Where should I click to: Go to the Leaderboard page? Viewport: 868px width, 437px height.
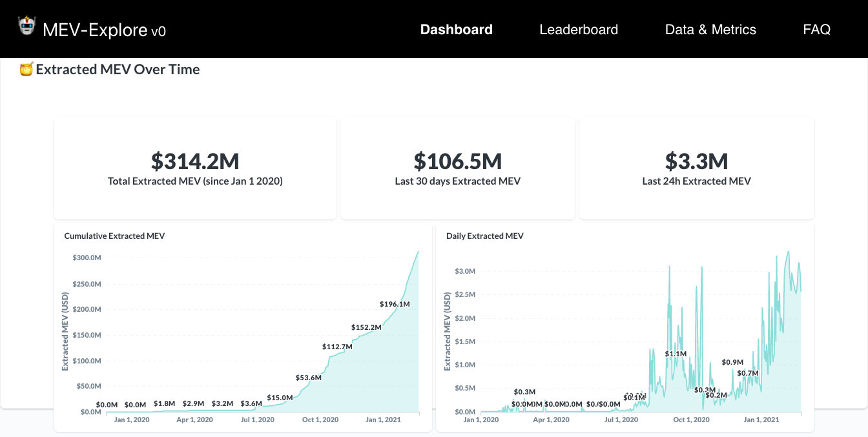pyautogui.click(x=578, y=29)
